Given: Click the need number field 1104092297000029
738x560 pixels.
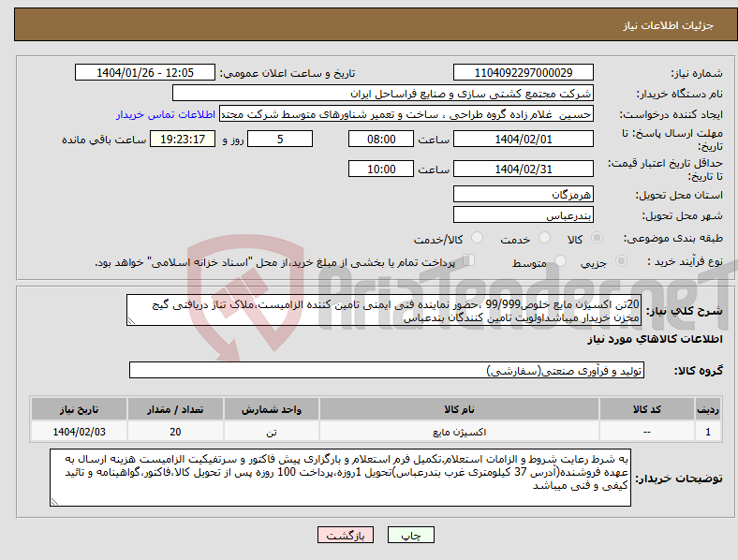Looking at the screenshot, I should (524, 72).
